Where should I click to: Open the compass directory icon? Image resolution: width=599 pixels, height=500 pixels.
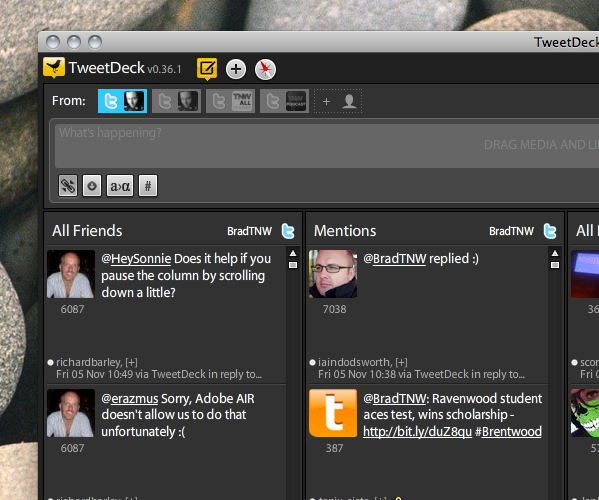click(x=265, y=70)
